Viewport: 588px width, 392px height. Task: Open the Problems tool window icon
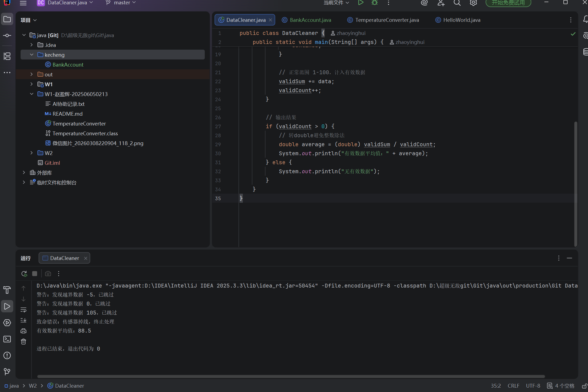[7, 355]
